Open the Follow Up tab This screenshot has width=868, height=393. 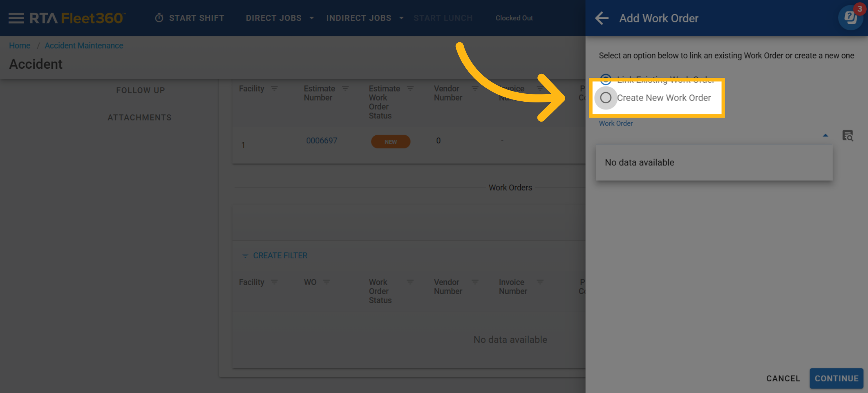click(140, 90)
